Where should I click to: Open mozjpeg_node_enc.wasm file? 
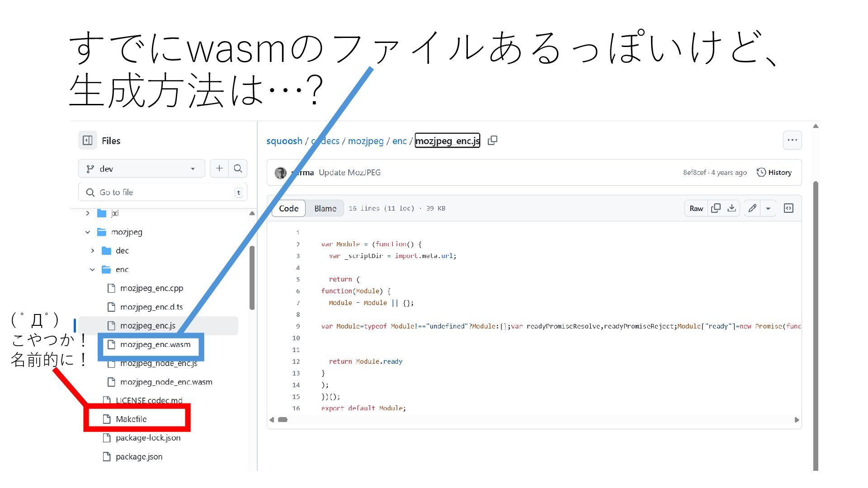pos(166,382)
